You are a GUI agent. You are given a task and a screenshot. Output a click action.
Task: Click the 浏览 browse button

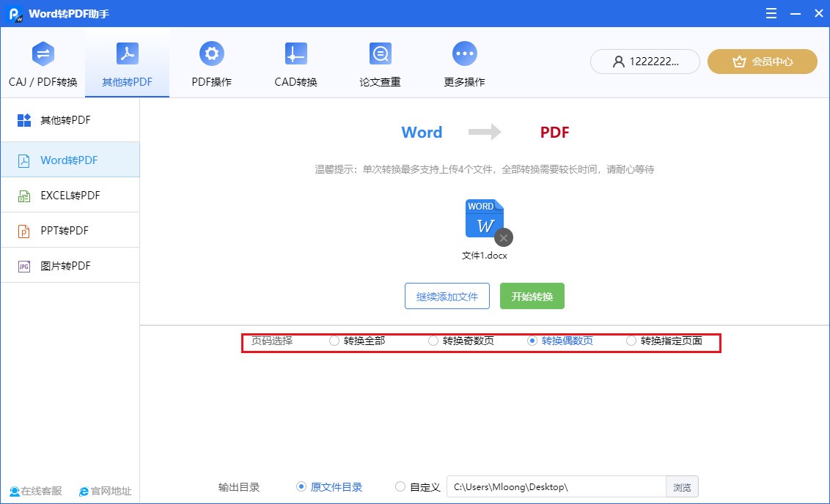pyautogui.click(x=683, y=486)
